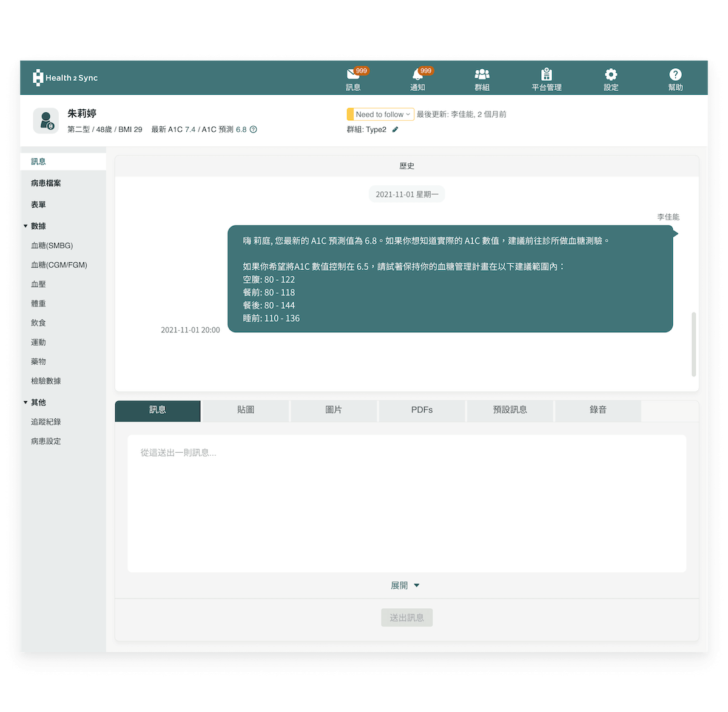Click the A1C 預測 help info icon
Image resolution: width=728 pixels, height=712 pixels.
(254, 129)
